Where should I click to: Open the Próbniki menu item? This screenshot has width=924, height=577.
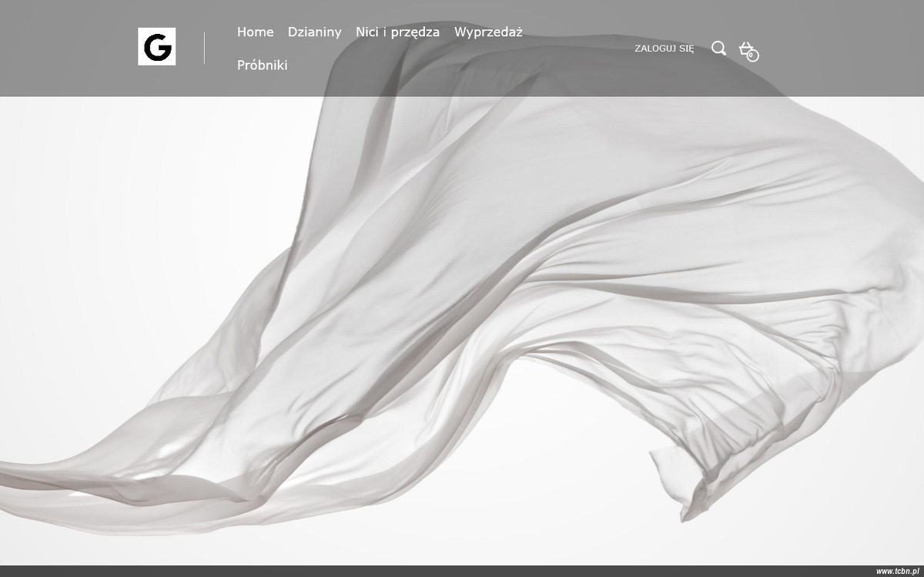click(263, 65)
